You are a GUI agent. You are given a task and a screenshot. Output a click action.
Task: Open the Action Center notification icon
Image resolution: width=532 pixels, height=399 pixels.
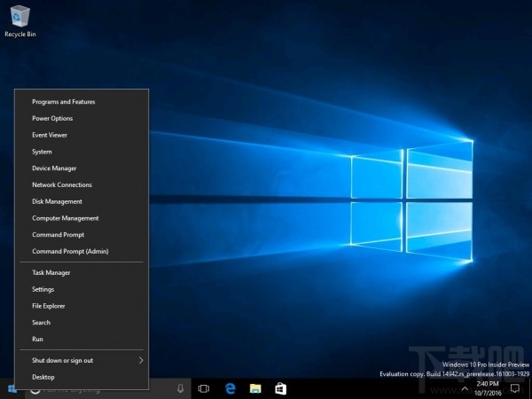pyautogui.click(x=514, y=388)
